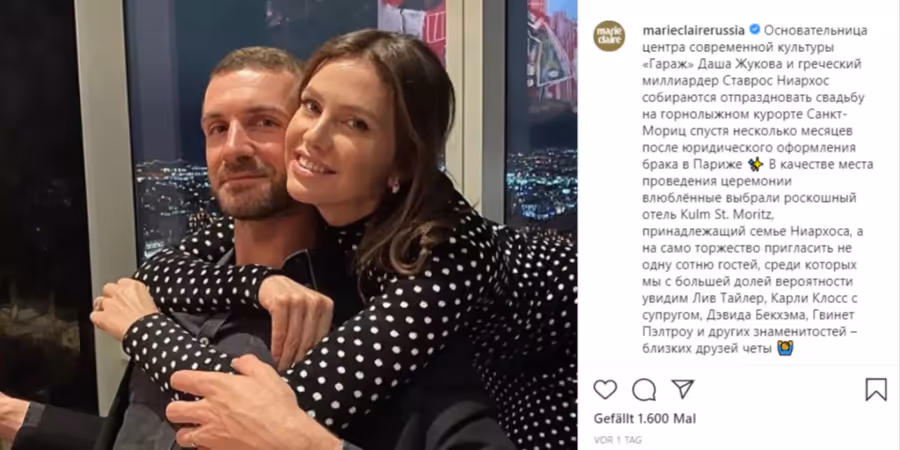900x450 pixels.
Task: Share the post with the paper plane icon
Action: pyautogui.click(x=682, y=389)
